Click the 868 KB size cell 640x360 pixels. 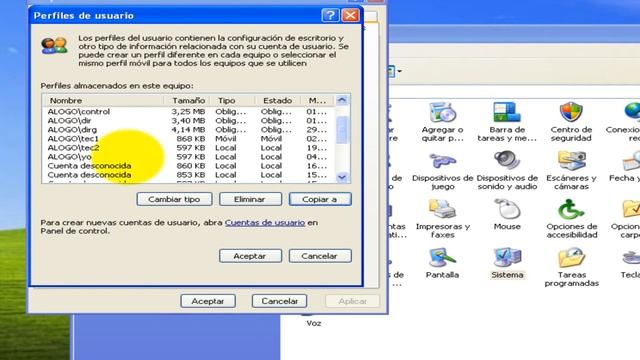191,139
